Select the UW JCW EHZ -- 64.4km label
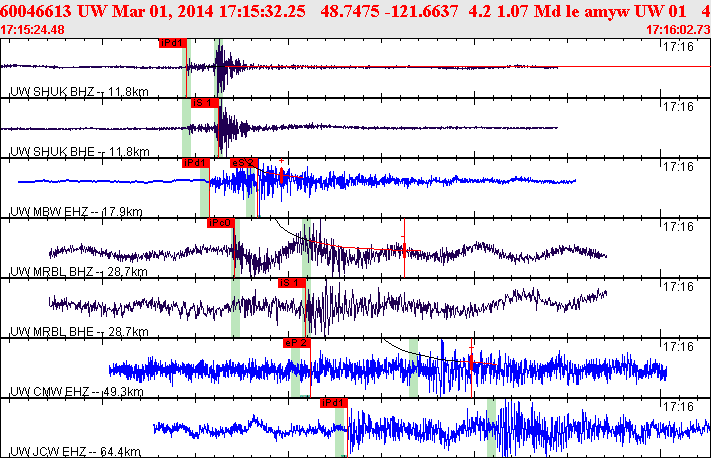This screenshot has height=458, width=711. pyautogui.click(x=75, y=452)
